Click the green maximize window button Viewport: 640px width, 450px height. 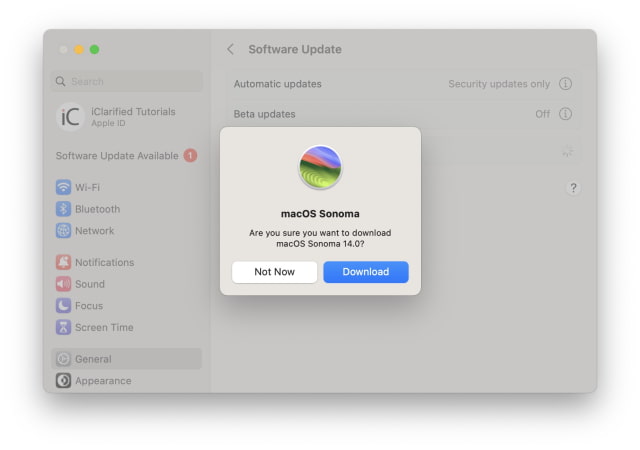[x=94, y=49]
